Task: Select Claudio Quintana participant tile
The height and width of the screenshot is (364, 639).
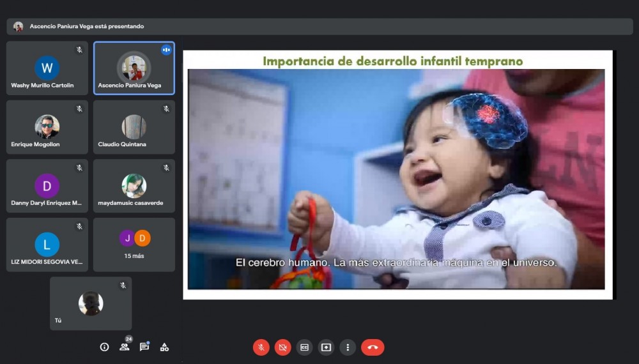Action: (x=134, y=127)
